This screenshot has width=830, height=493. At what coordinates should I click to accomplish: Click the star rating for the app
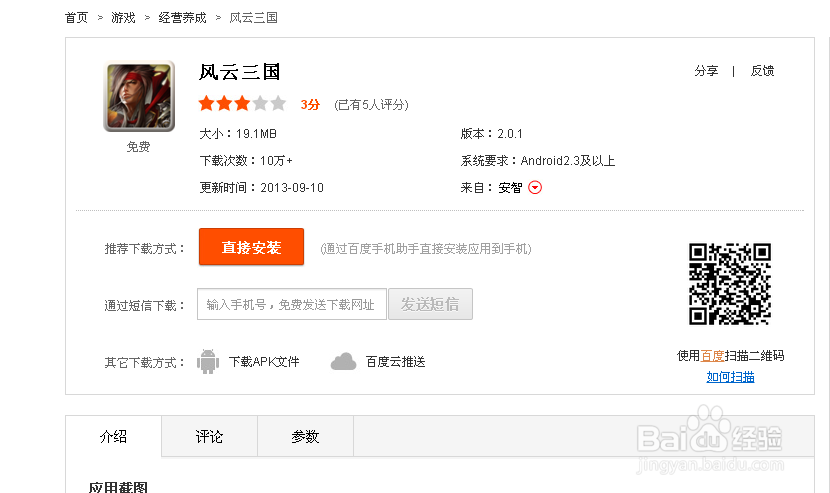(x=242, y=103)
